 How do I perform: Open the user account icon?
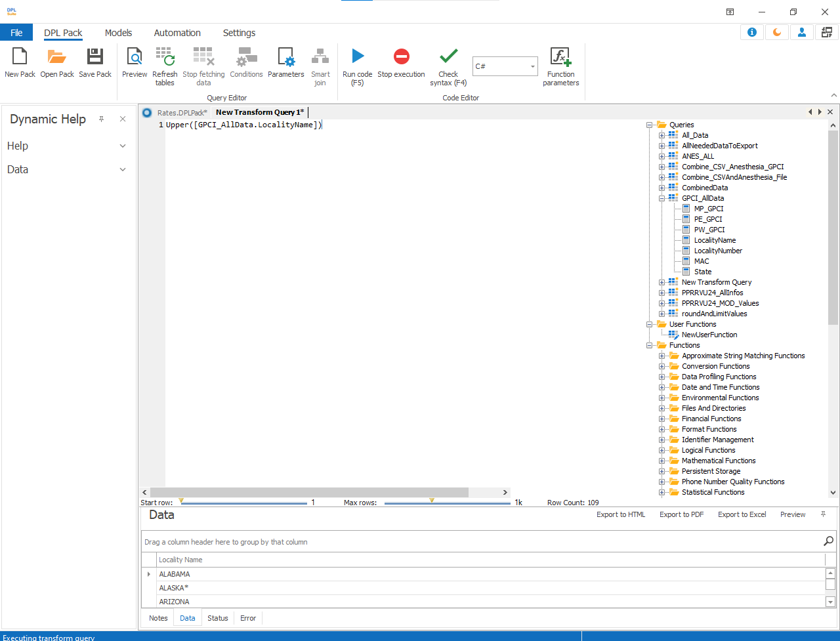click(802, 32)
